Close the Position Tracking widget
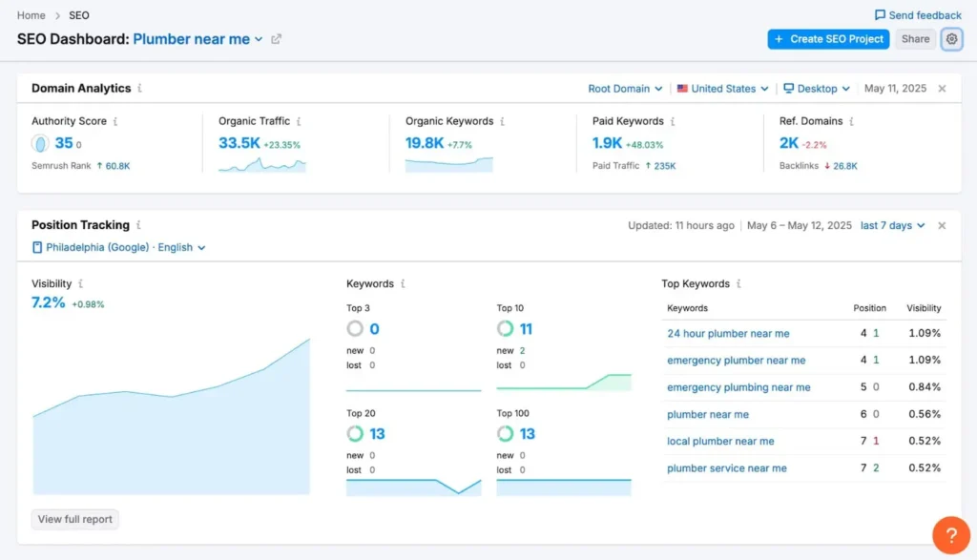 pyautogui.click(x=942, y=226)
